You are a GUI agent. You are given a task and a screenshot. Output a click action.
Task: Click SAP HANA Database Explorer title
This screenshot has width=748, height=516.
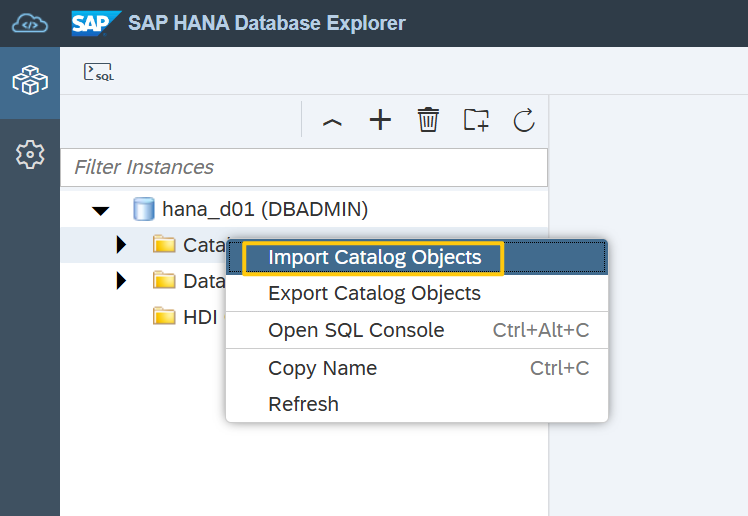pos(267,23)
